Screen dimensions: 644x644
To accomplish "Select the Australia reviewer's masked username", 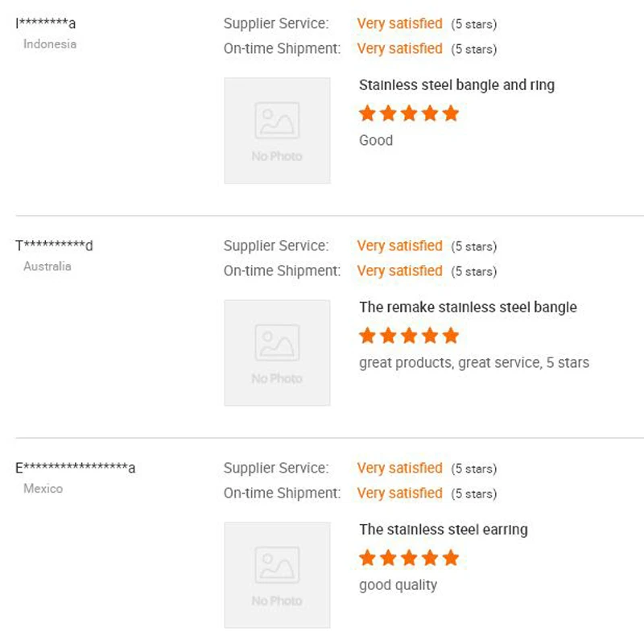I will [x=55, y=246].
